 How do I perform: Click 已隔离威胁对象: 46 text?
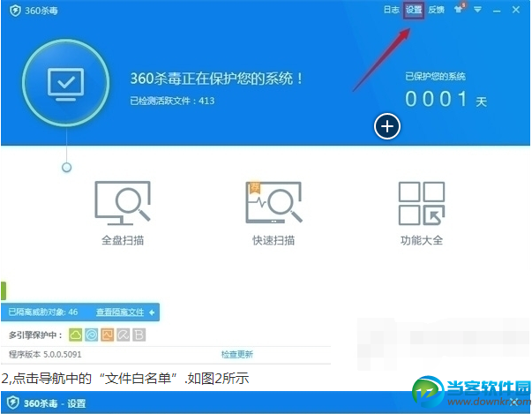[x=43, y=312]
